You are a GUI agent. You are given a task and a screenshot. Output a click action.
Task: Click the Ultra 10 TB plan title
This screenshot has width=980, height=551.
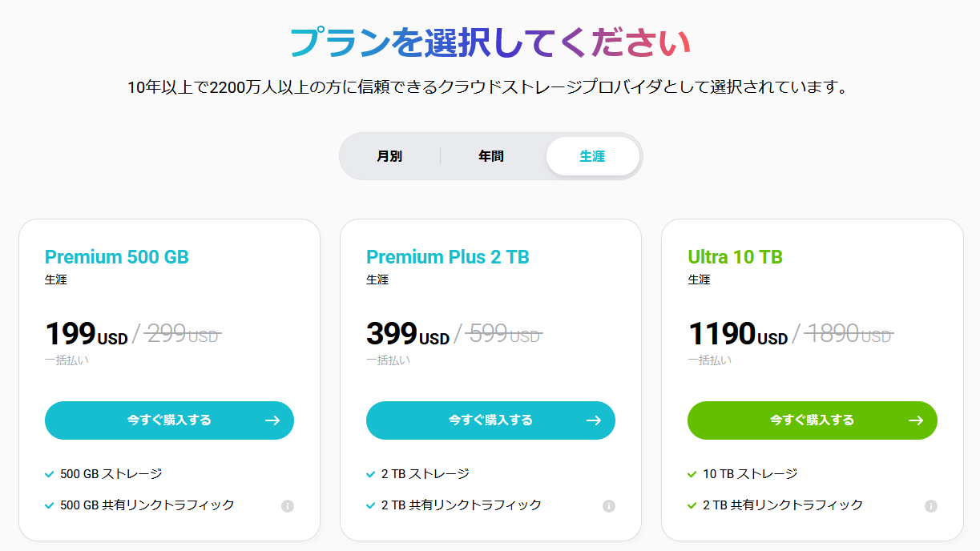[x=735, y=257]
